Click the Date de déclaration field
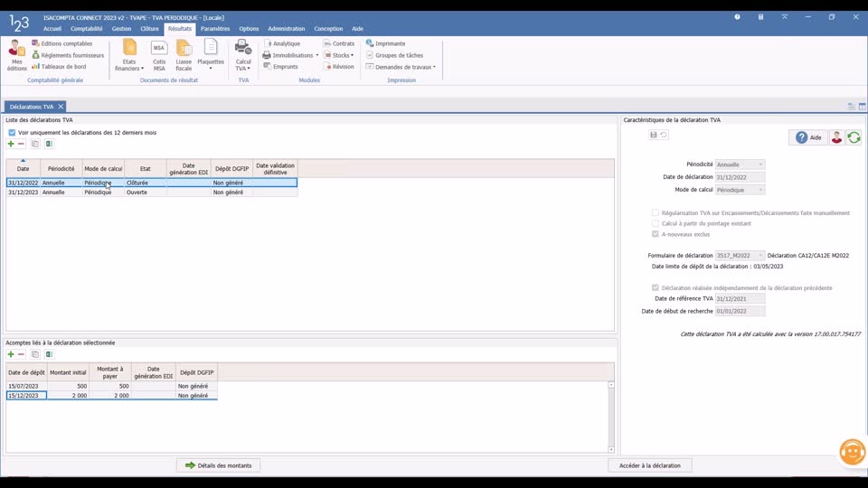 [741, 177]
